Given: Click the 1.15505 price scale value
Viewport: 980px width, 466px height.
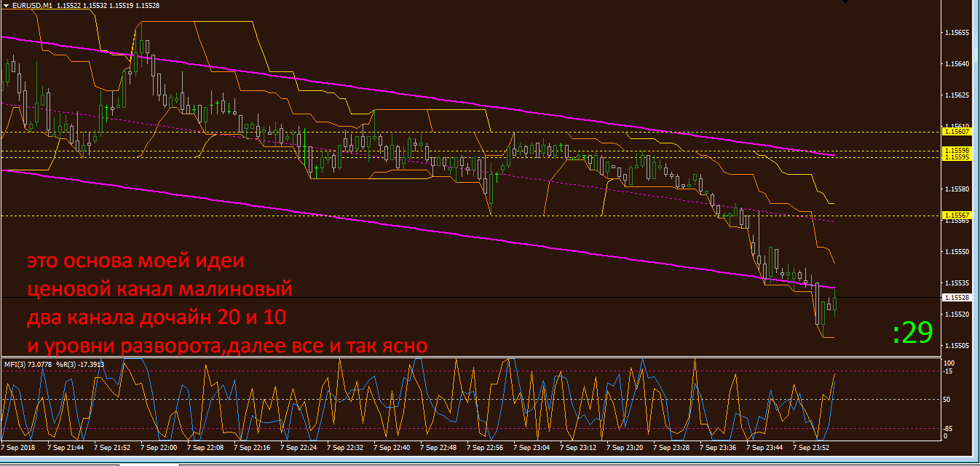Looking at the screenshot, I should (x=956, y=346).
